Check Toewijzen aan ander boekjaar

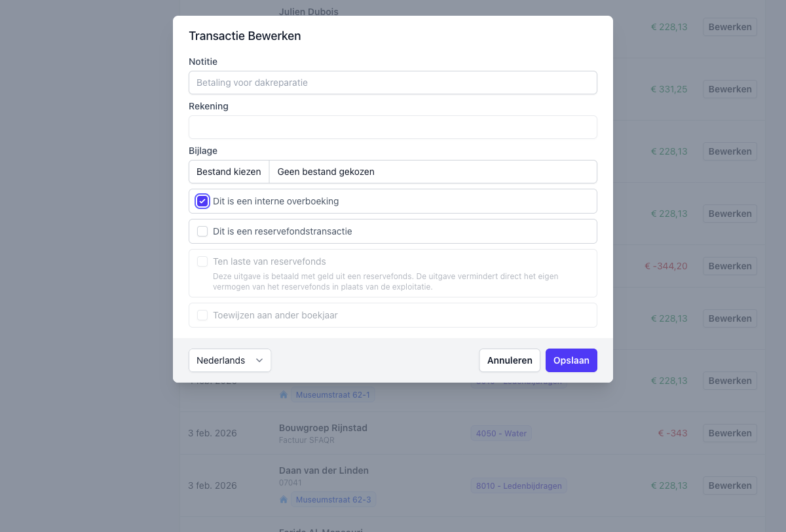pos(202,315)
